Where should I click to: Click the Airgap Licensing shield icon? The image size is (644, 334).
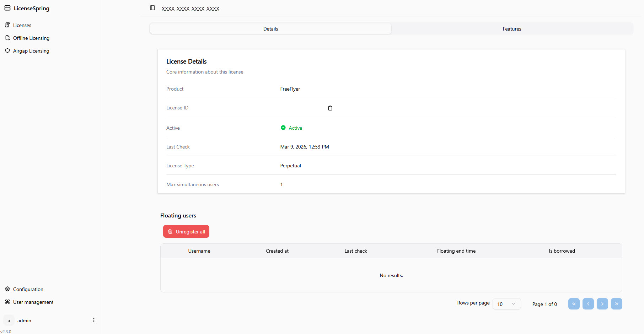[7, 50]
